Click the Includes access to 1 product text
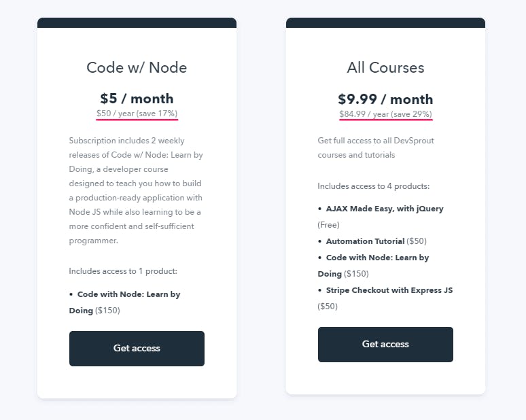 123,271
